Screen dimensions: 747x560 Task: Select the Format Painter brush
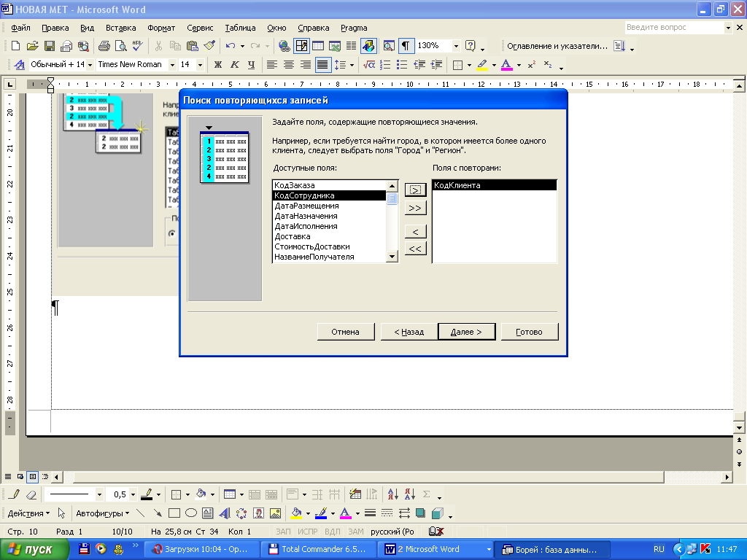209,46
